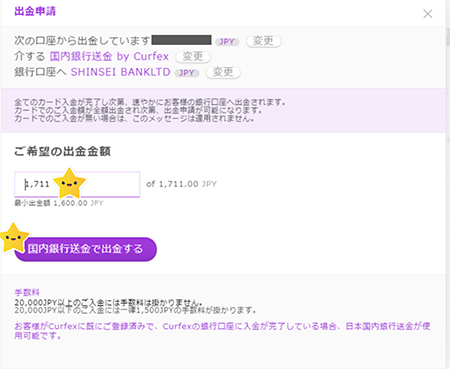This screenshot has height=369, width=450.
Task: Click the dialog scrollbar on the right edge
Action: 448,37
